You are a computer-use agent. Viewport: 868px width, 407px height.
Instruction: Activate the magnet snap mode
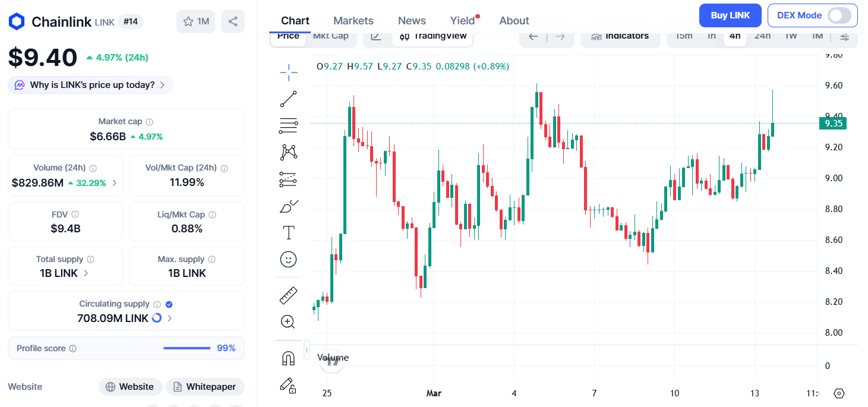click(289, 358)
